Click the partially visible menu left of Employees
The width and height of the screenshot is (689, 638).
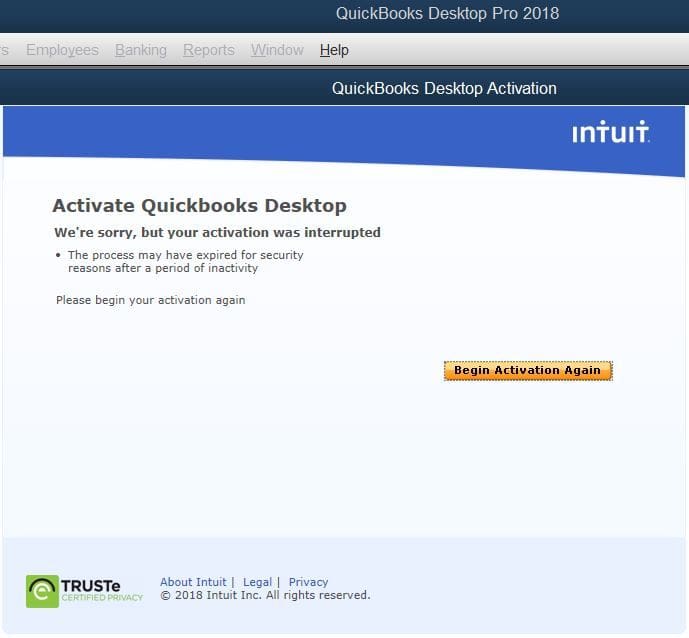point(4,50)
